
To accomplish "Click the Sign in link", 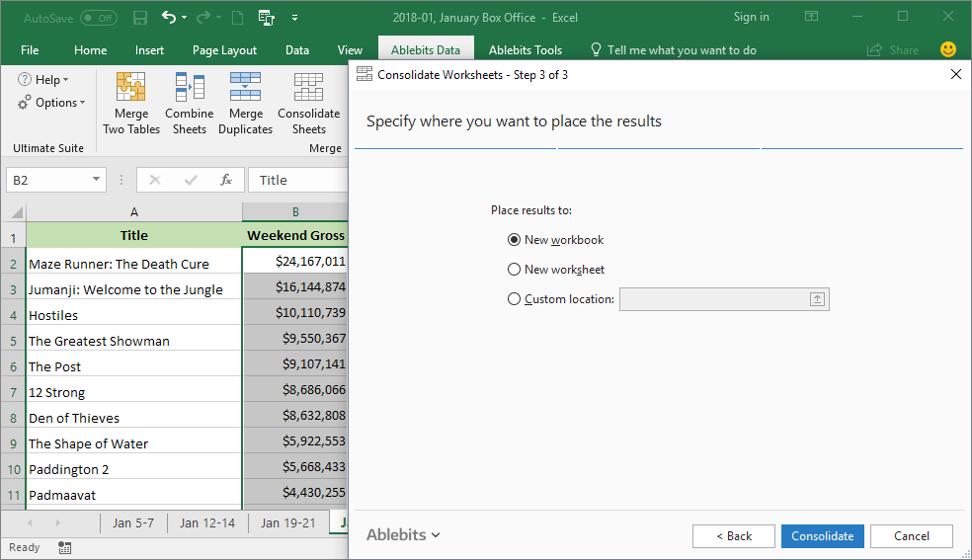I will (x=752, y=17).
